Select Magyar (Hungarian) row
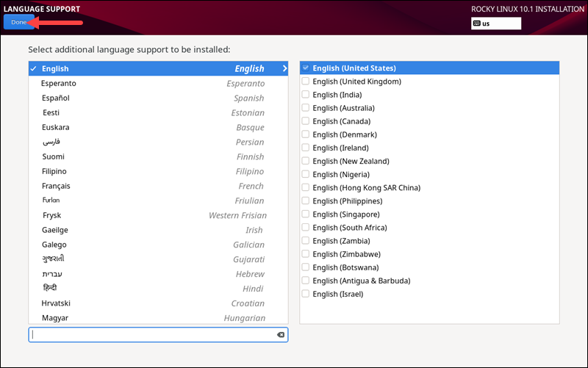This screenshot has height=368, width=588. coord(158,318)
